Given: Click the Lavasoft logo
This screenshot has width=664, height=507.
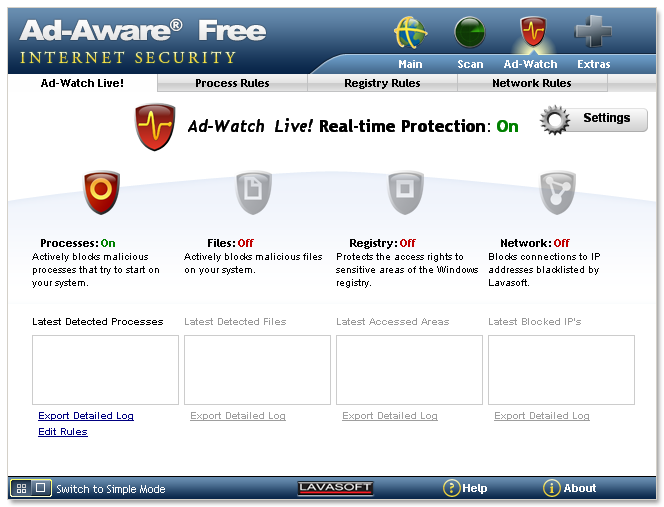Looking at the screenshot, I should coord(335,488).
